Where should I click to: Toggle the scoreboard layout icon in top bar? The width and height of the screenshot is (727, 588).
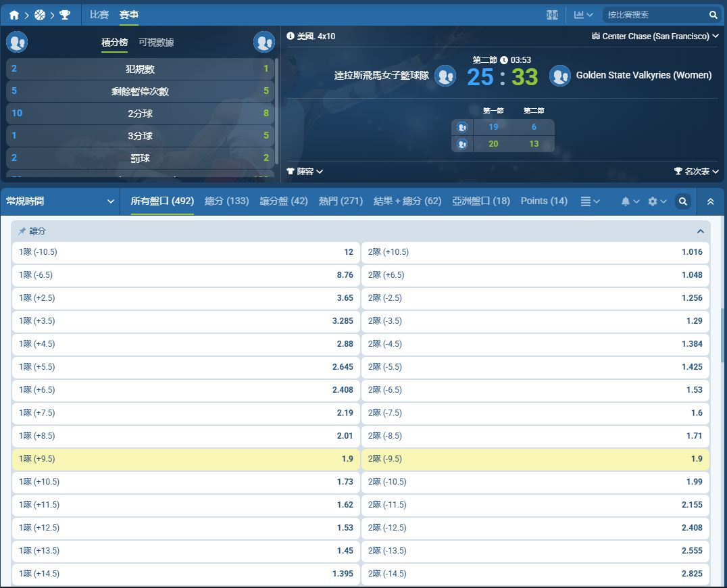pos(552,15)
